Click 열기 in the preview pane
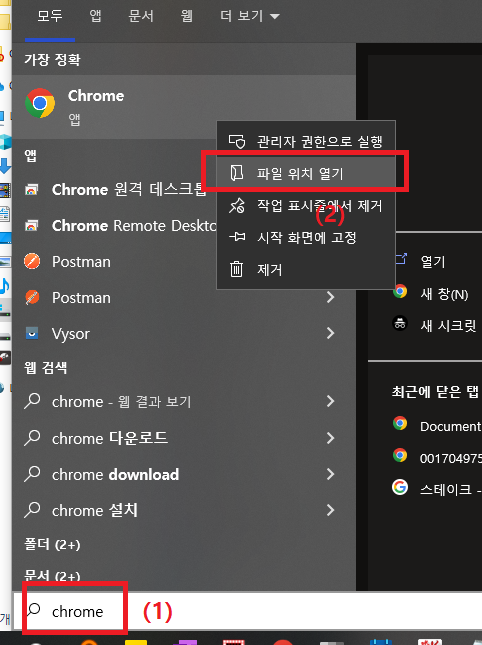 (433, 262)
